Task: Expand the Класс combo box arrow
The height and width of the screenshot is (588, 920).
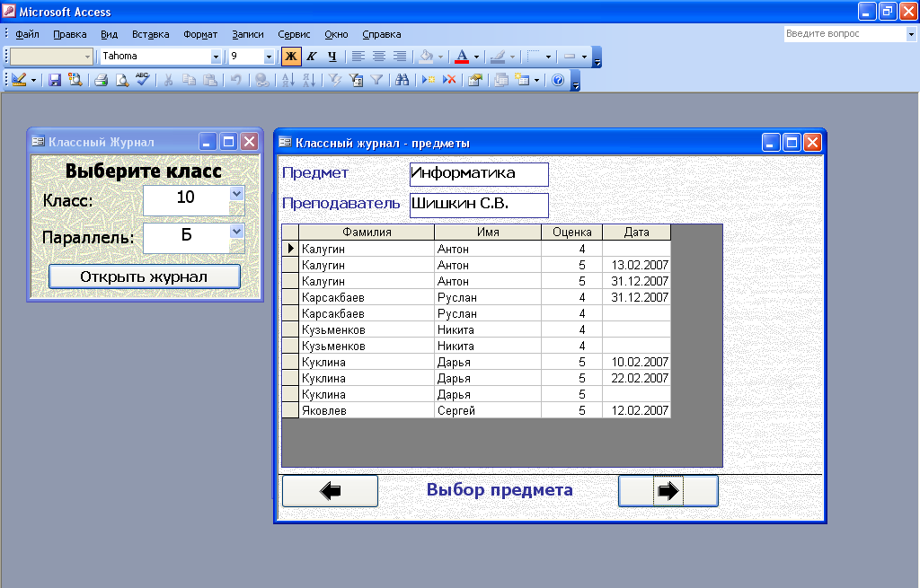Action: 236,194
